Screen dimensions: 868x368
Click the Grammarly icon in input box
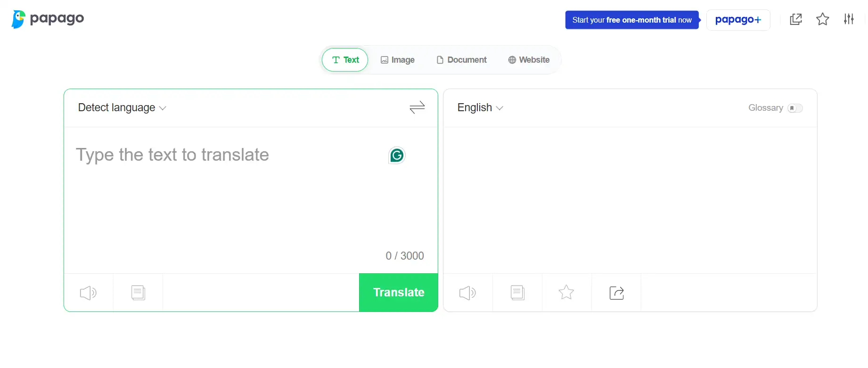[x=397, y=155]
